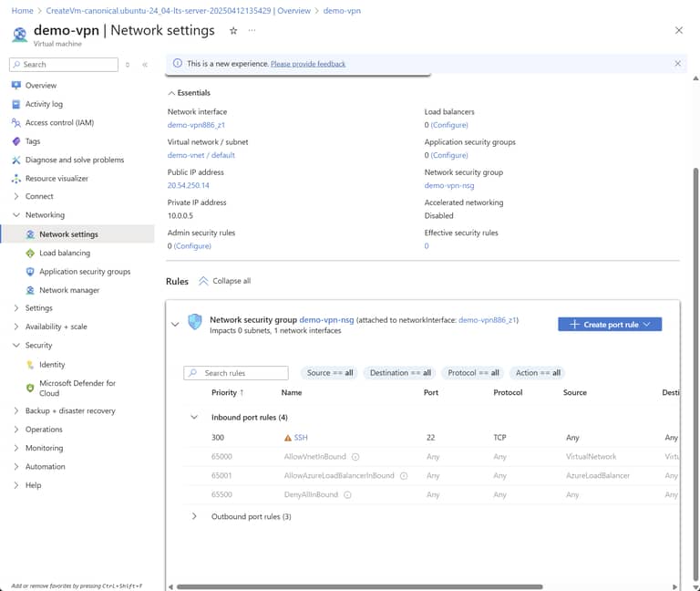Click the favorite star icon beside the title
Screen dimensions: 700x591
pos(233,31)
